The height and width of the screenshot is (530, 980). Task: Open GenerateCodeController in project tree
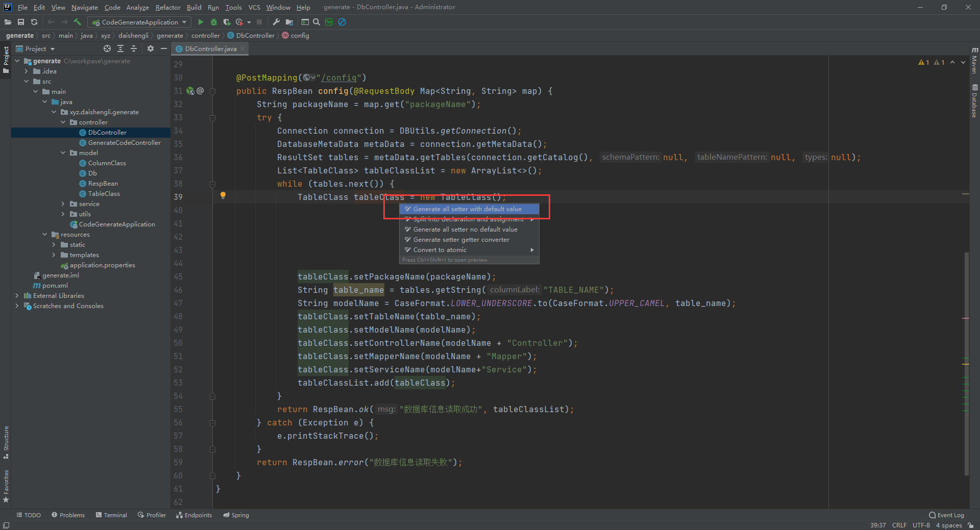tap(124, 142)
